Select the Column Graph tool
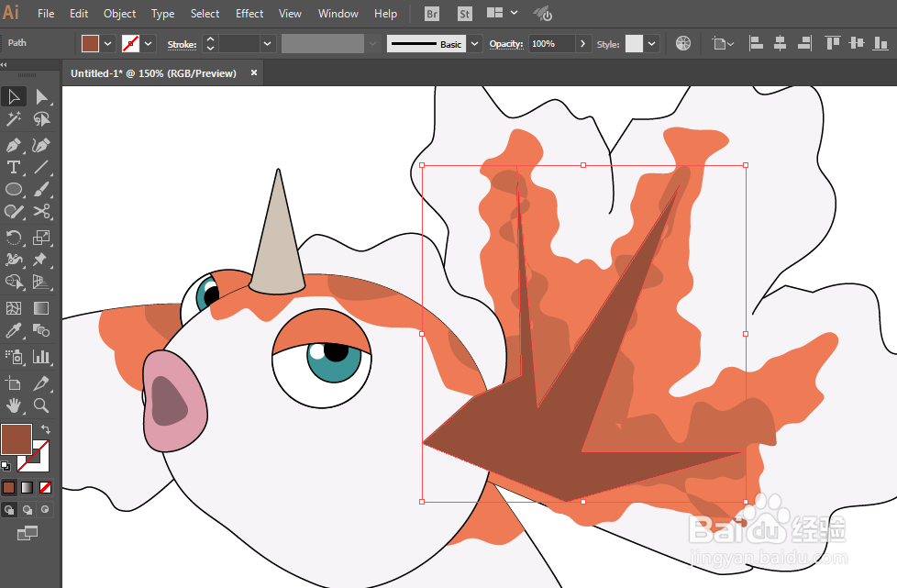Image resolution: width=897 pixels, height=588 pixels. [41, 357]
